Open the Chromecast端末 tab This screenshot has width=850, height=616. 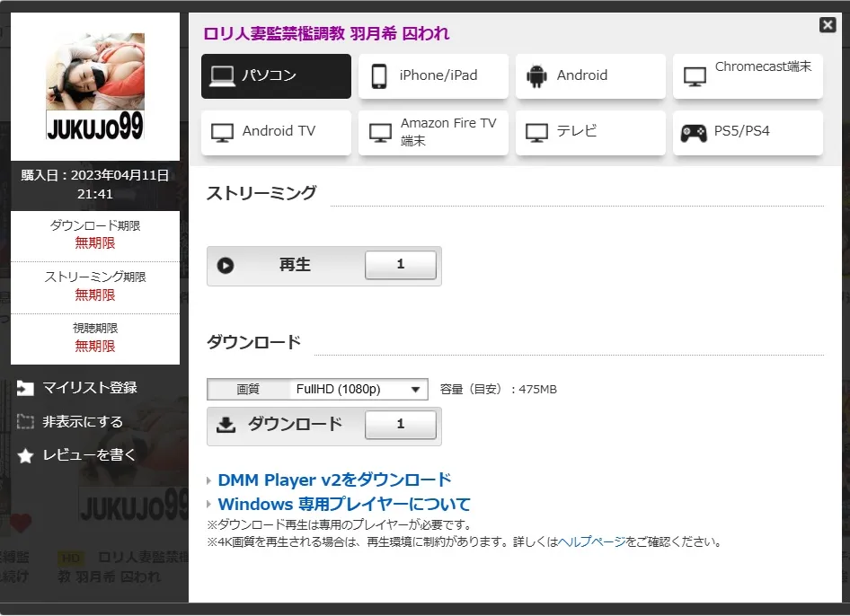pos(748,75)
